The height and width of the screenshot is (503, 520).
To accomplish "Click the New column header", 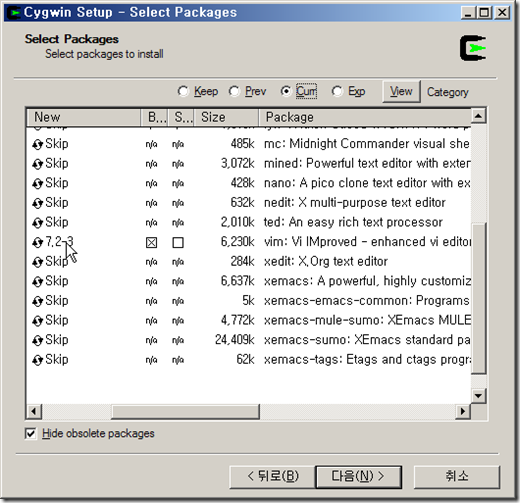I will [84, 117].
